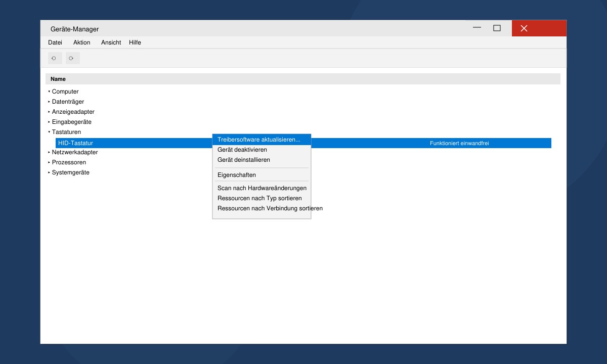Open the Ansicht menu
This screenshot has height=364, width=607.
tap(111, 42)
